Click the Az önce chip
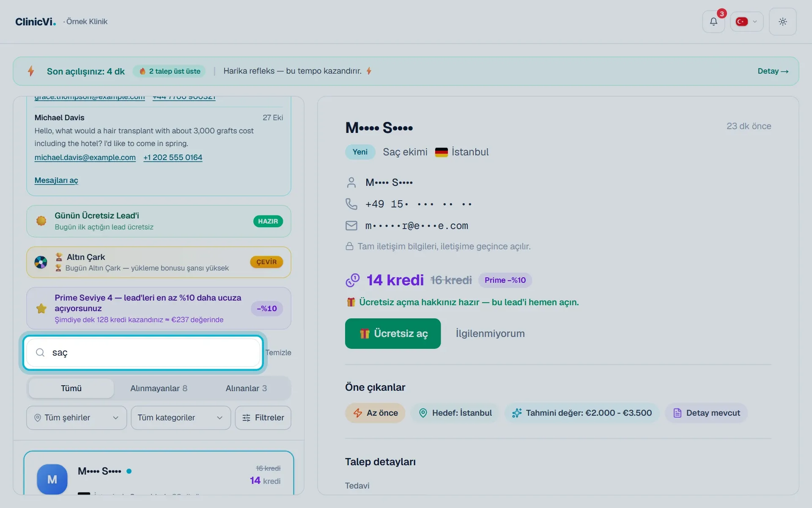The image size is (812, 508). click(375, 413)
